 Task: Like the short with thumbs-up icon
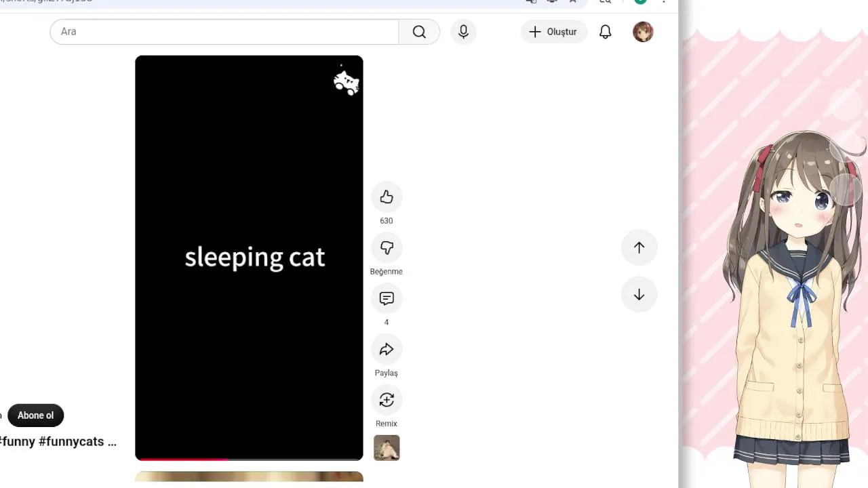coord(387,197)
